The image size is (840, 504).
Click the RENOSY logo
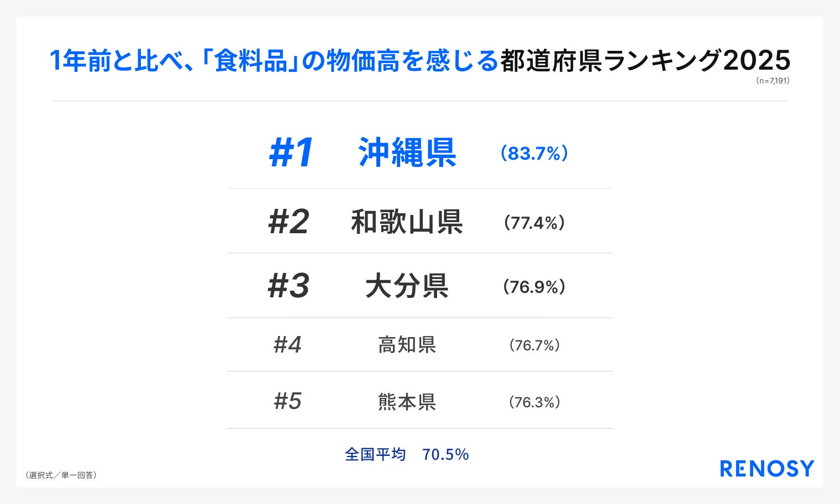[767, 469]
